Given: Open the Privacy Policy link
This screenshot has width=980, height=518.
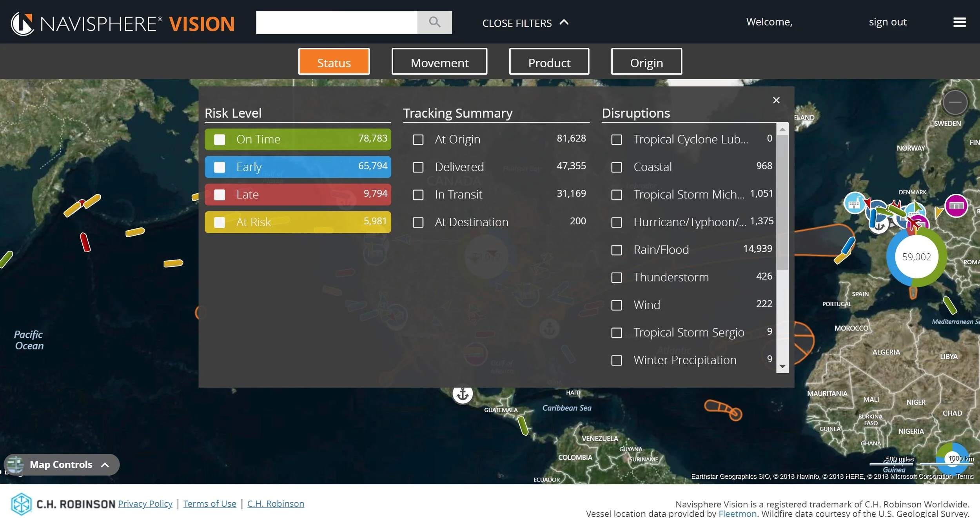Looking at the screenshot, I should (145, 503).
